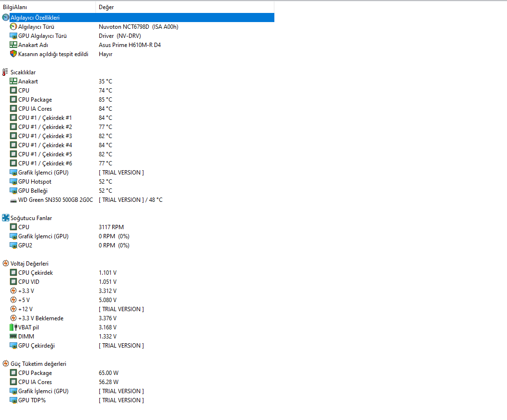
Task: Click the Değer column header
Action: (x=185, y=7)
